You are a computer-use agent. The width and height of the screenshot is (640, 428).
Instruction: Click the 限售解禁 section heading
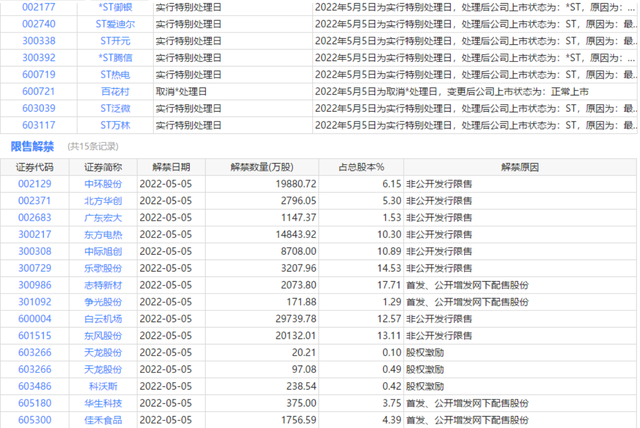(x=32, y=146)
